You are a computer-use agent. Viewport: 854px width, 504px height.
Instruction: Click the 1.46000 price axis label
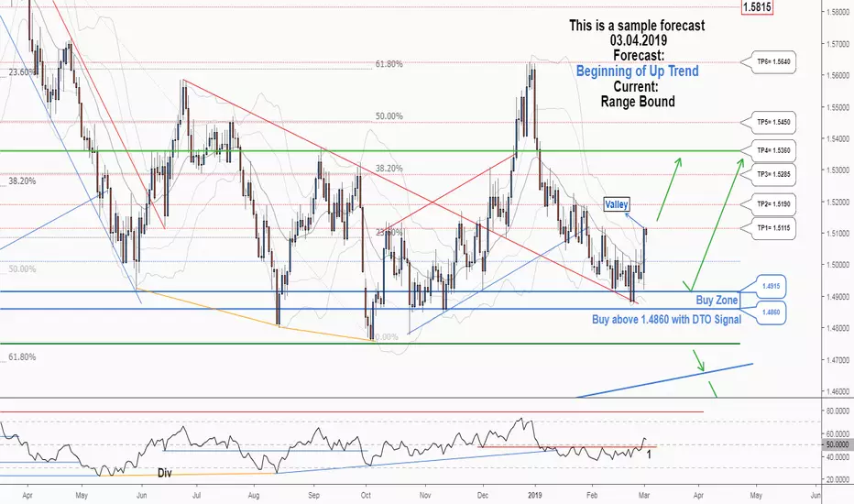[838, 391]
